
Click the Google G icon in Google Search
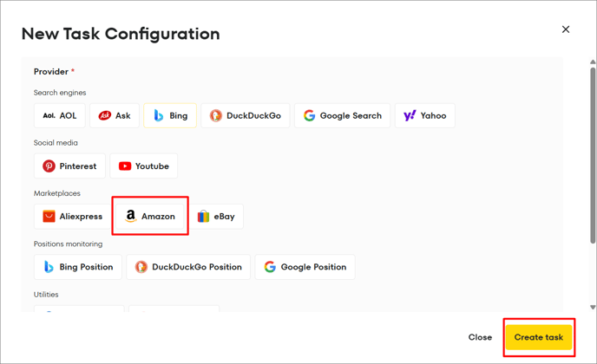[309, 115]
